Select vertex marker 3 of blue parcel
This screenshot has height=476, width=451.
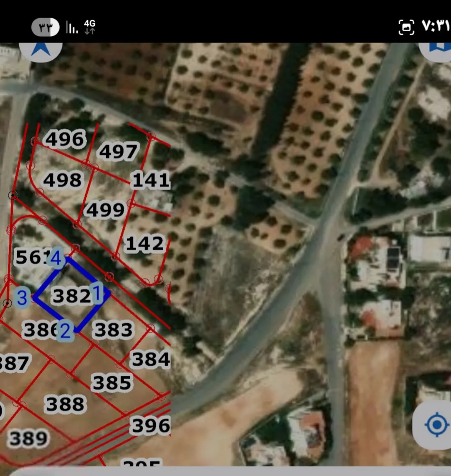coord(22,297)
